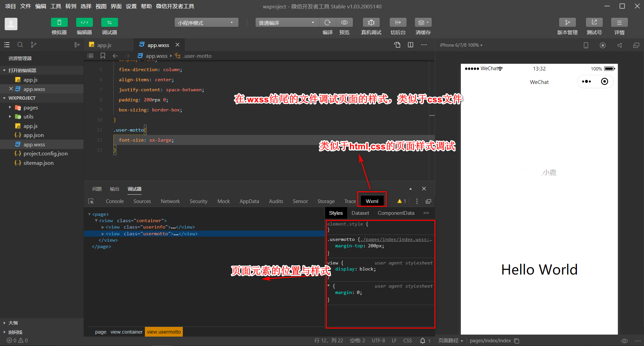Open editor more actions ellipsis

(x=424, y=45)
